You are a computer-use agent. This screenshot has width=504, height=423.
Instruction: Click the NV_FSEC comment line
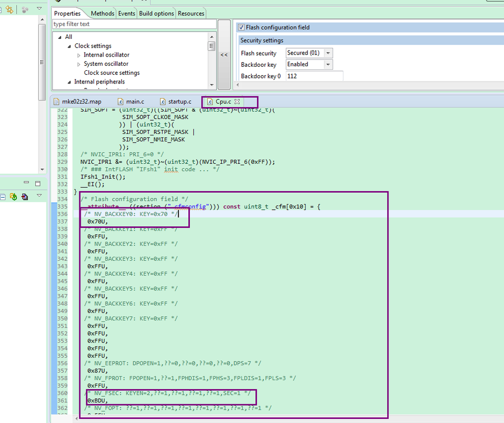pos(168,393)
